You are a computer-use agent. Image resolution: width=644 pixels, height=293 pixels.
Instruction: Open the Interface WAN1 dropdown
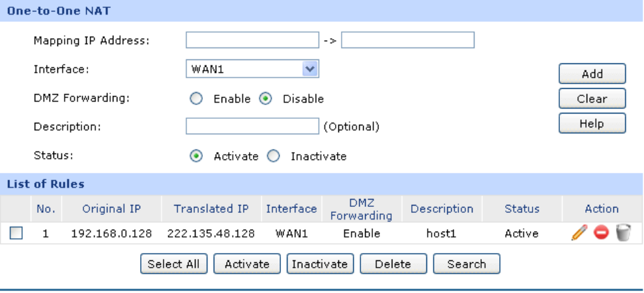pyautogui.click(x=252, y=68)
